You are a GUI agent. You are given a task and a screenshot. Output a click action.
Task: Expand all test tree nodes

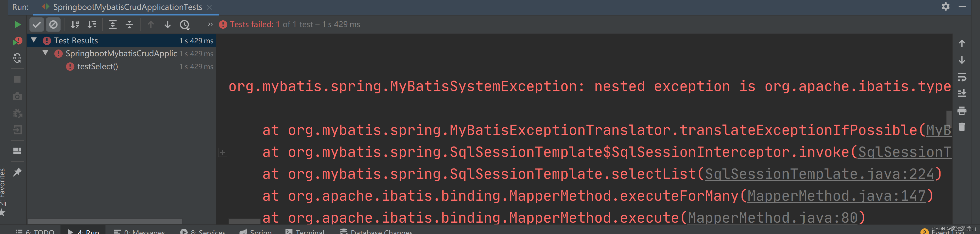click(113, 25)
